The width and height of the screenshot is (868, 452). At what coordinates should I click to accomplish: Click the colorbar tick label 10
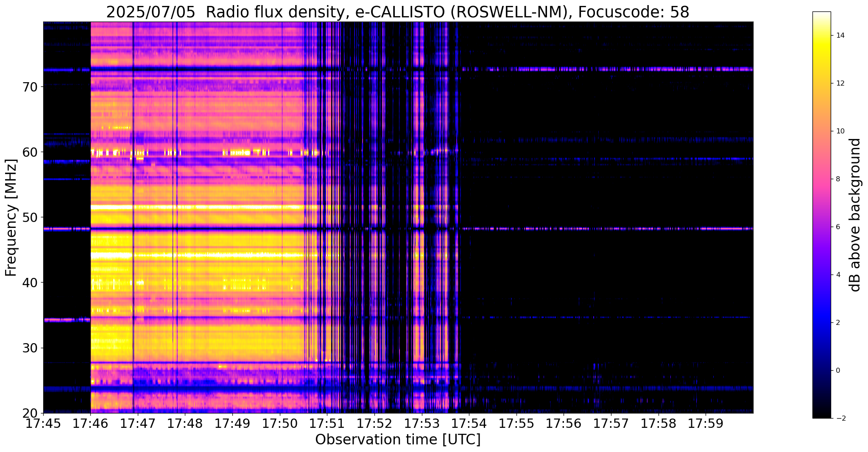click(840, 131)
